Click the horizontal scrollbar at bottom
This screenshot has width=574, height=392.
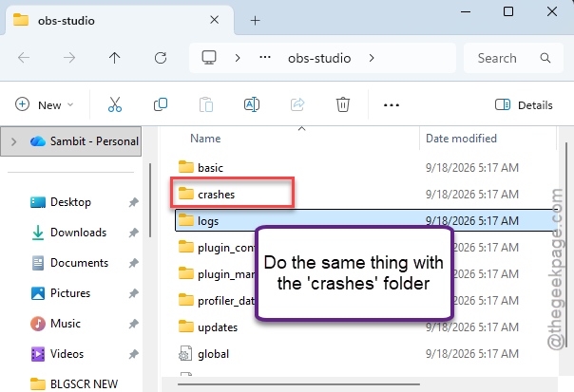pos(298,384)
